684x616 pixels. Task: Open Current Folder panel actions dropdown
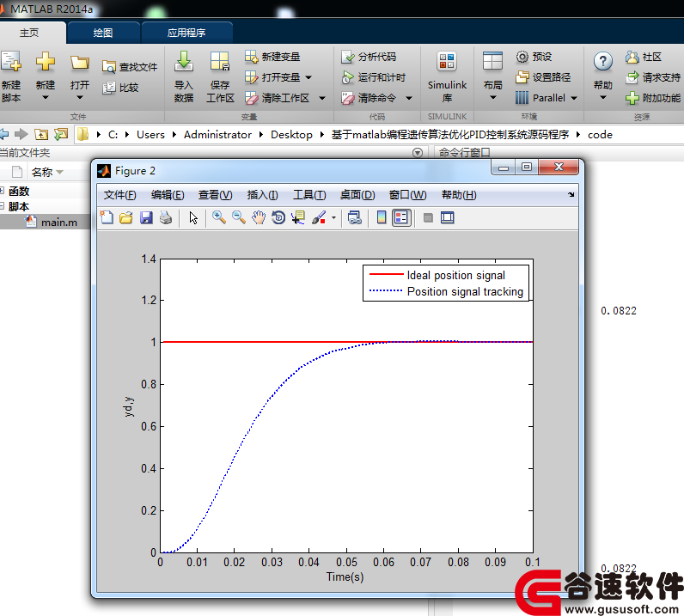(418, 153)
